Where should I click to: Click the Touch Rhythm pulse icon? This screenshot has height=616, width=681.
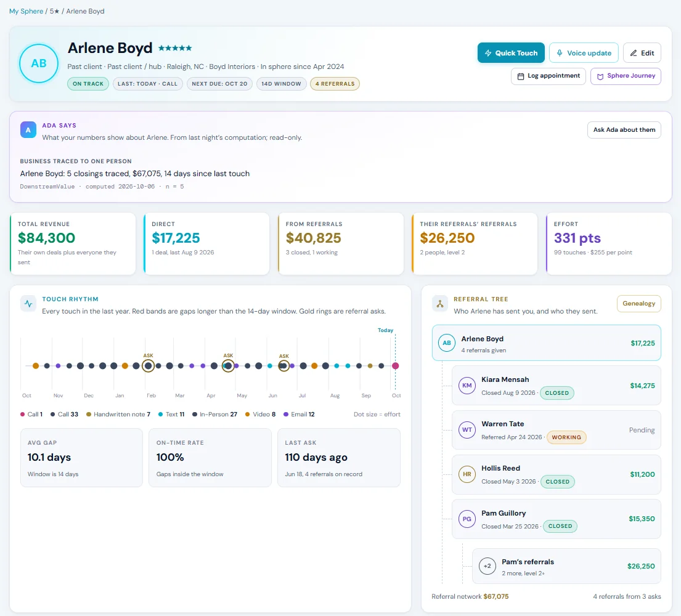[28, 304]
